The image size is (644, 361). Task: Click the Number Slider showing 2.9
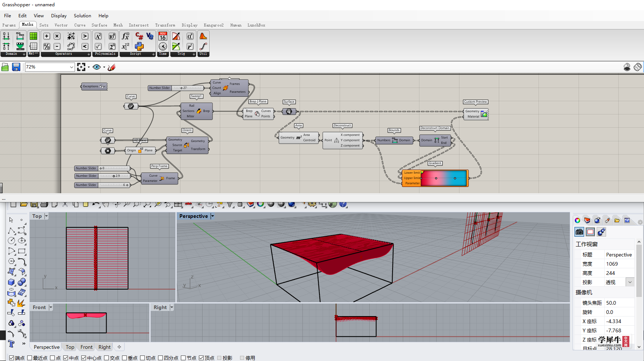click(x=102, y=176)
